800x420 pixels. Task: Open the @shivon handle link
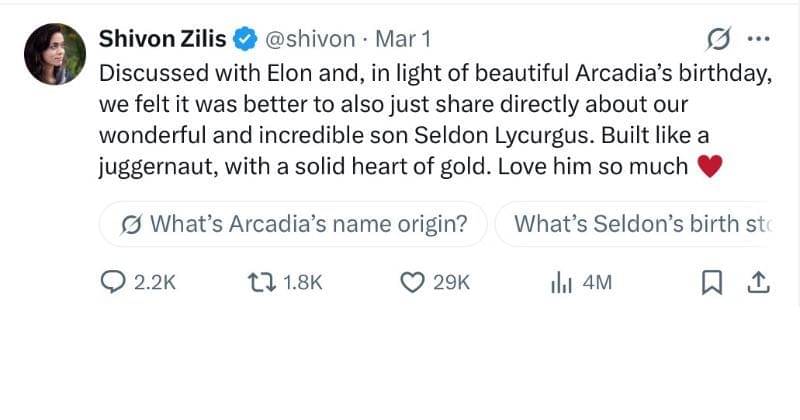310,39
